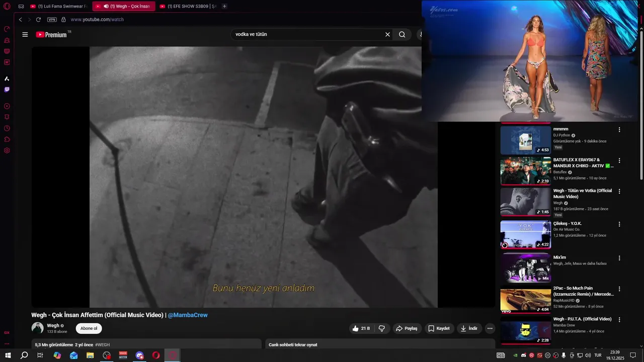Open more actions menu below video
The image size is (644, 362).
click(490, 328)
